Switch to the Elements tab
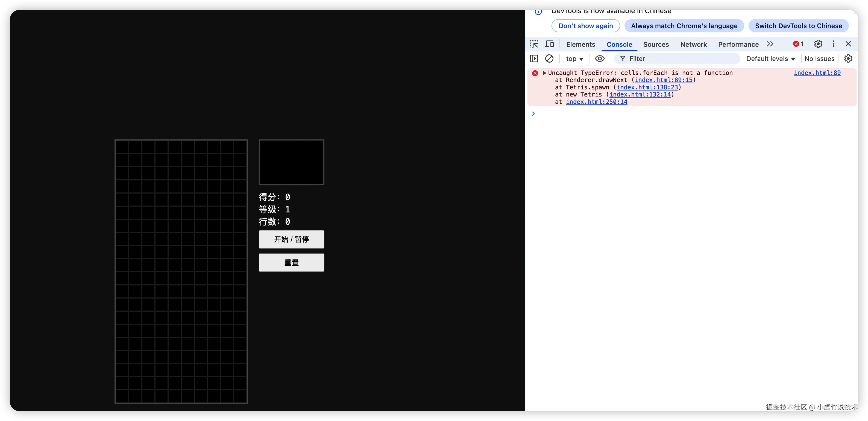 click(580, 45)
